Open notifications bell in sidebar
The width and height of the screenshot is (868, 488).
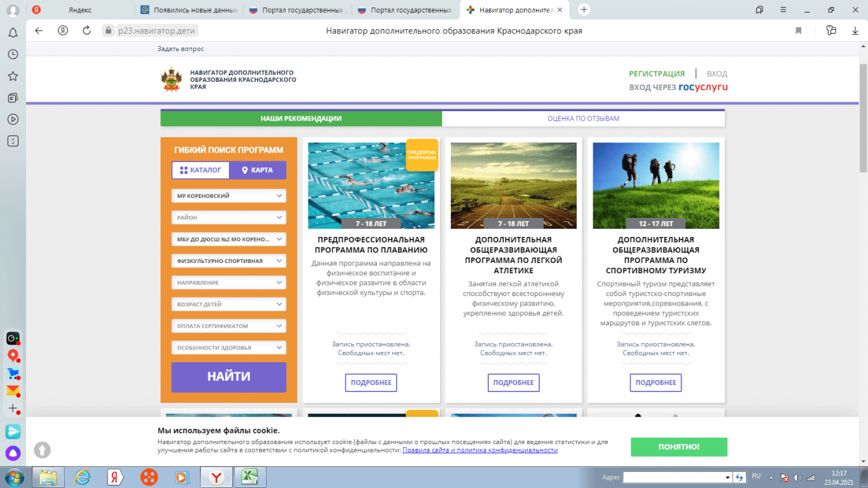[x=13, y=33]
